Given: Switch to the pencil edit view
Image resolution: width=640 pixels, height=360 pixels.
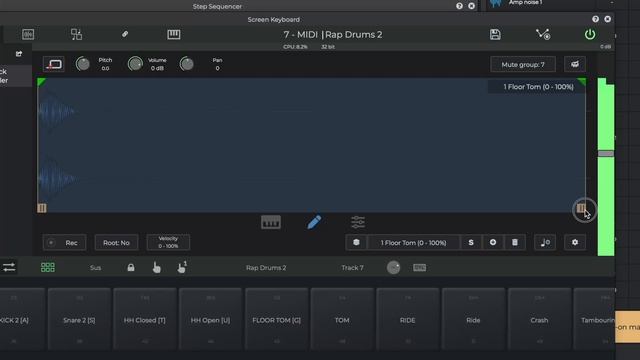Looking at the screenshot, I should tap(314, 222).
